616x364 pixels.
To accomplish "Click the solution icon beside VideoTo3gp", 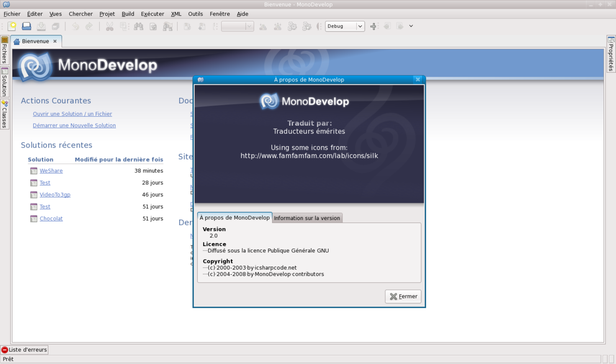I will coord(34,195).
